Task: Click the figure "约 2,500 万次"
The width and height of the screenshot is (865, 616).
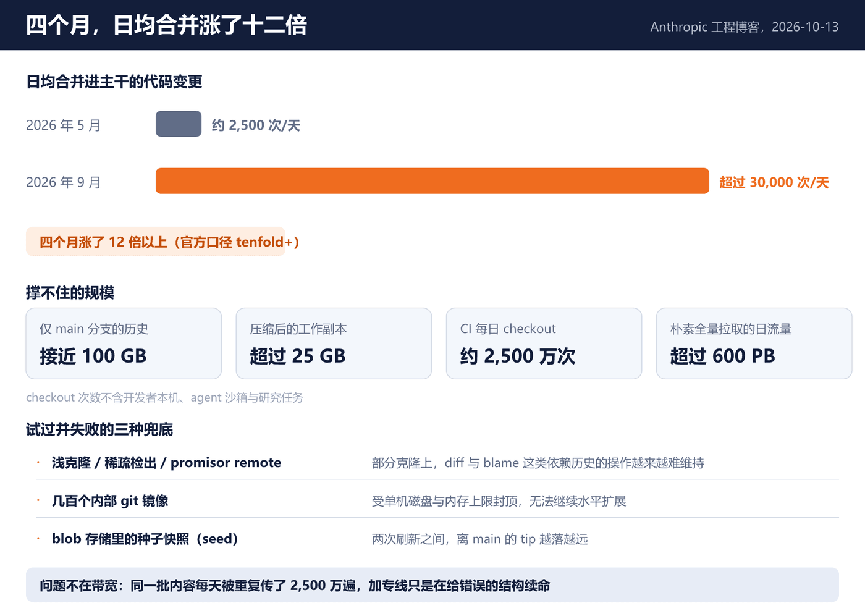Action: point(518,356)
